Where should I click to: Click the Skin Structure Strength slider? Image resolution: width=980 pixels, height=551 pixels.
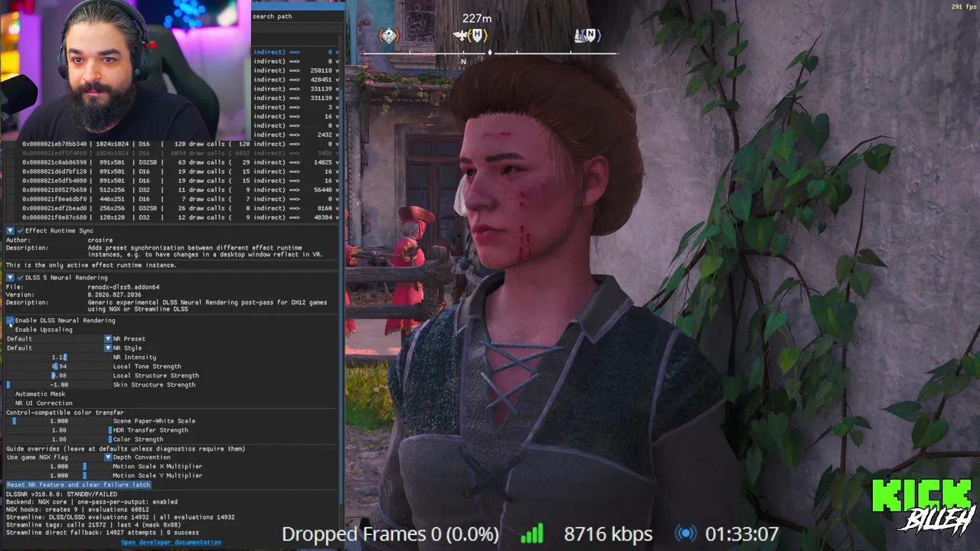(x=59, y=385)
